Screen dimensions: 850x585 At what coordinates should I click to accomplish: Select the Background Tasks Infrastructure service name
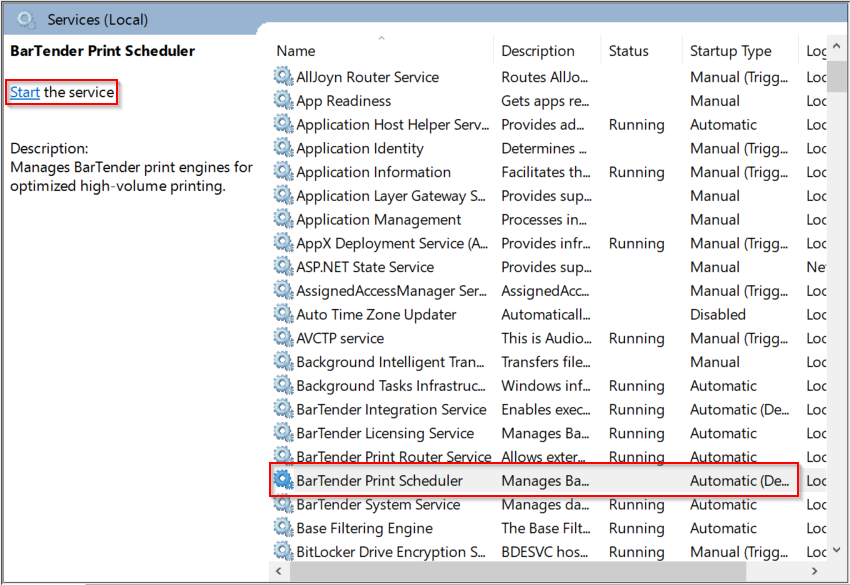point(391,386)
